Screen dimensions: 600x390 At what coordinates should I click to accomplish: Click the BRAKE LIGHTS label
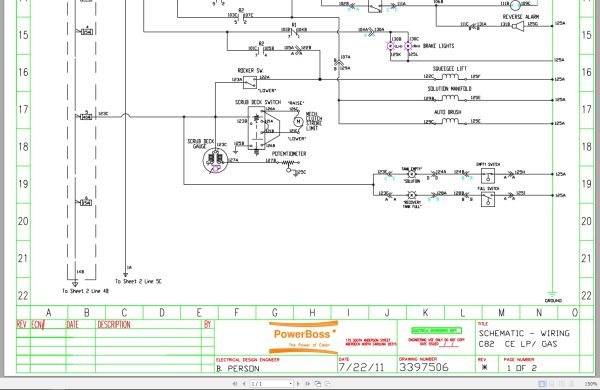pyautogui.click(x=439, y=46)
